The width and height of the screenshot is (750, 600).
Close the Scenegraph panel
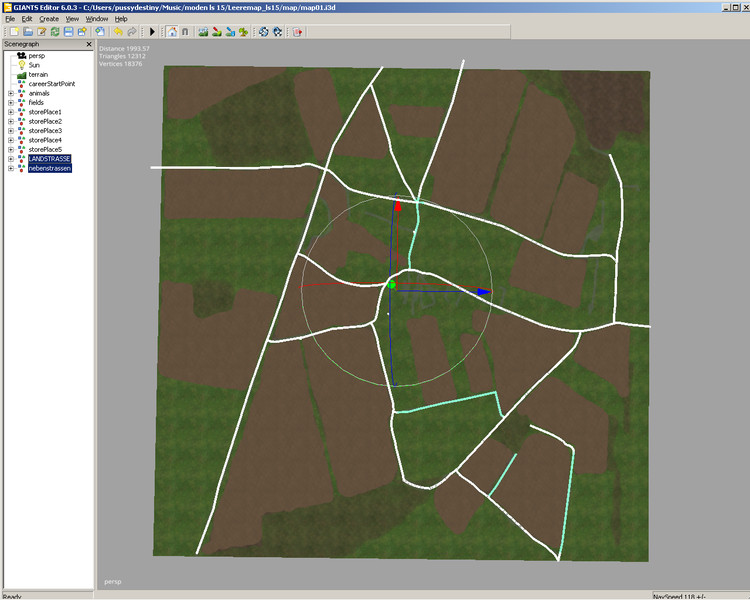point(89,45)
